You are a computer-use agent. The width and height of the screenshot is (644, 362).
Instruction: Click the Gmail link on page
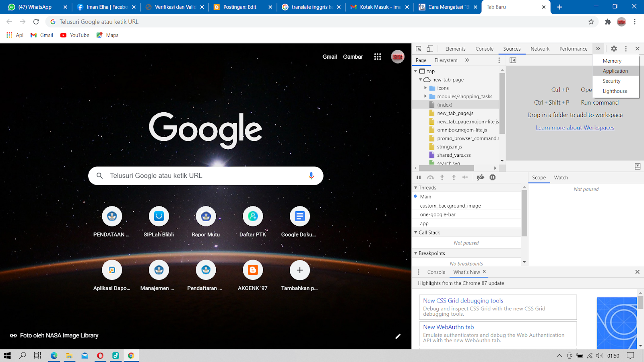[330, 57]
